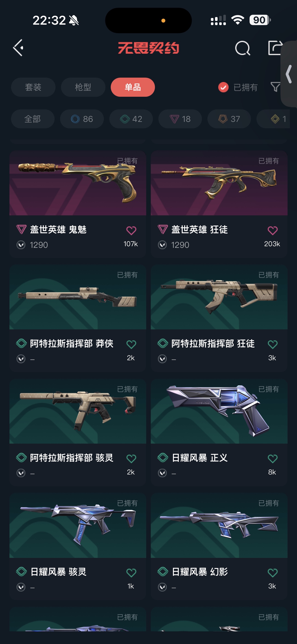Open the filter funnel icon
The width and height of the screenshot is (297, 644).
[275, 87]
